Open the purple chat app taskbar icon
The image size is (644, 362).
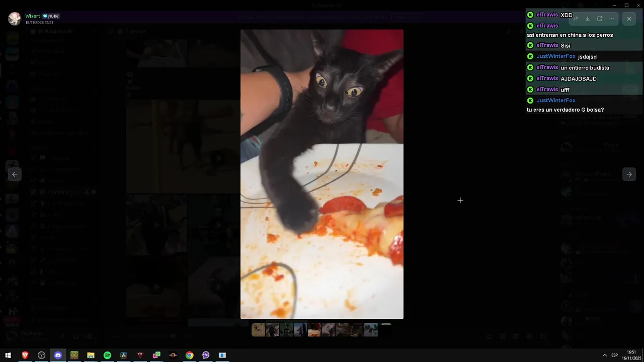pyautogui.click(x=206, y=355)
